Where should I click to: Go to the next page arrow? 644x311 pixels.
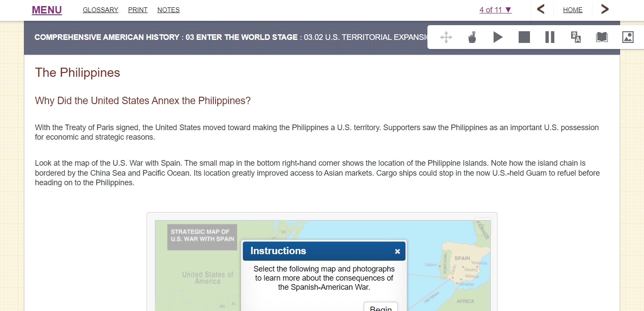click(x=605, y=10)
